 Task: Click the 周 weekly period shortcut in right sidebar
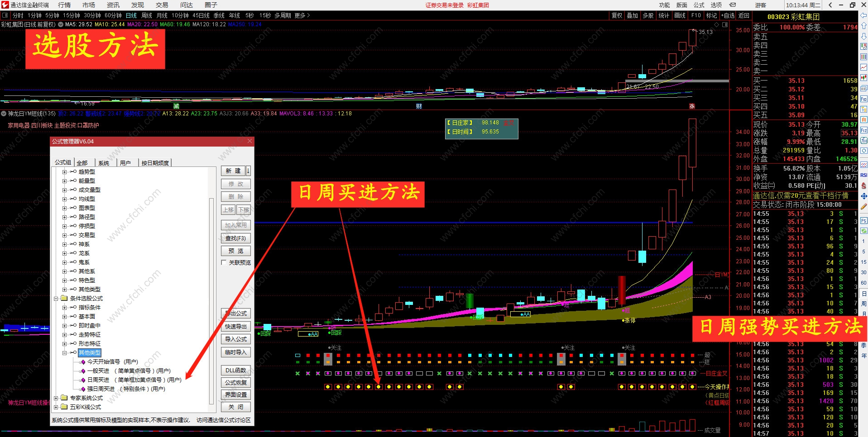863,304
